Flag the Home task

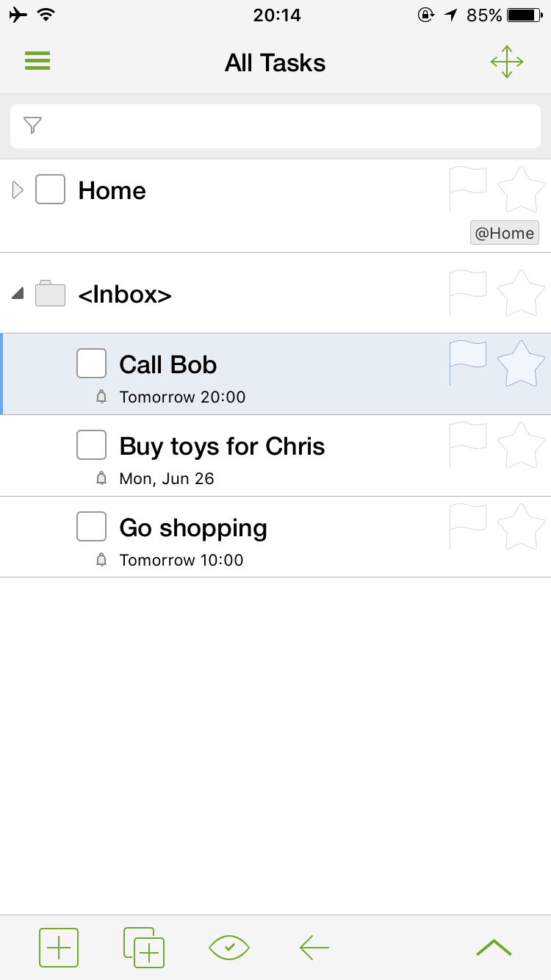pos(468,190)
